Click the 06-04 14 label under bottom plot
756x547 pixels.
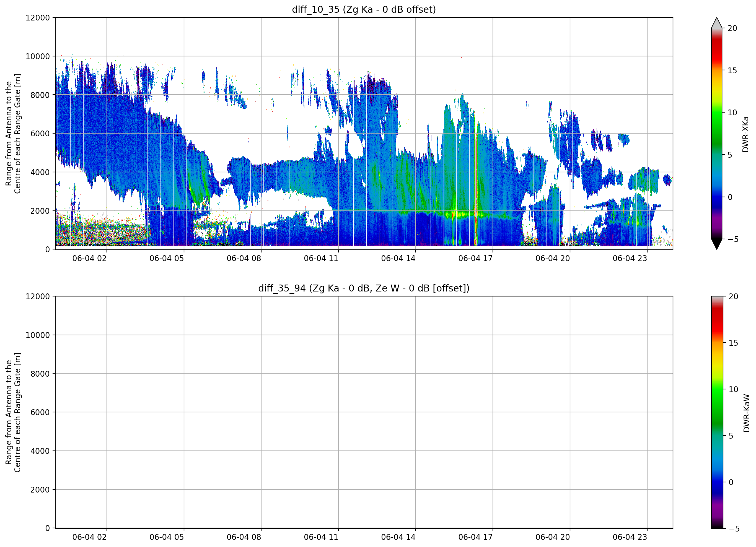(x=398, y=537)
